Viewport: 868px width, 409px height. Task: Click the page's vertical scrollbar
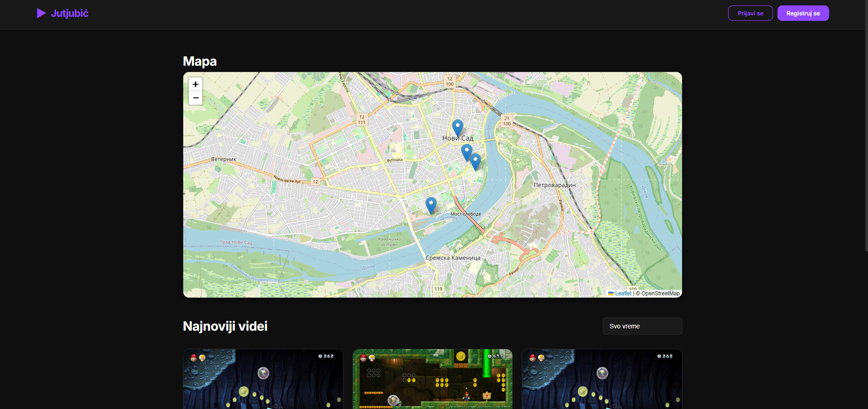pos(866,136)
